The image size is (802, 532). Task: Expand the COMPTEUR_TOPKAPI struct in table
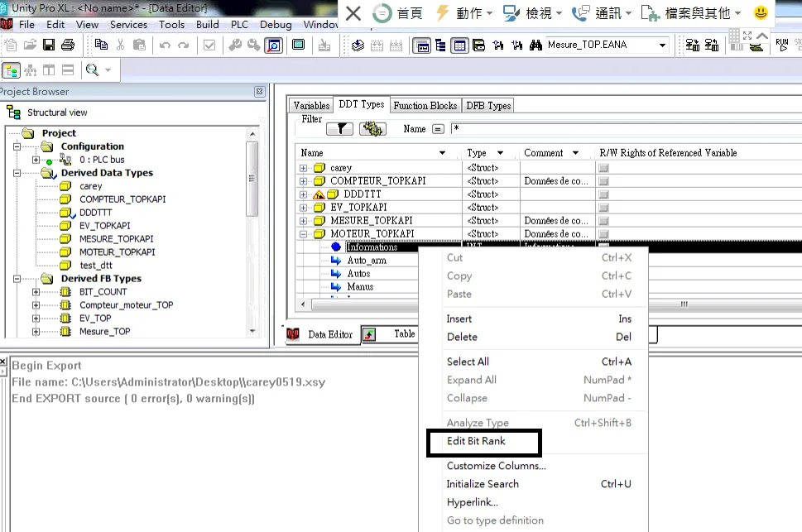tap(303, 181)
